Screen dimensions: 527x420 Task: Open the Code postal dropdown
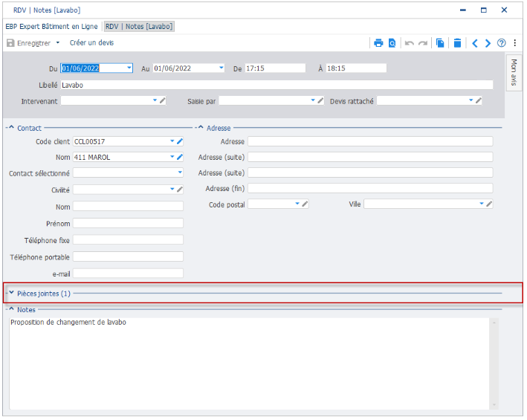pos(297,204)
